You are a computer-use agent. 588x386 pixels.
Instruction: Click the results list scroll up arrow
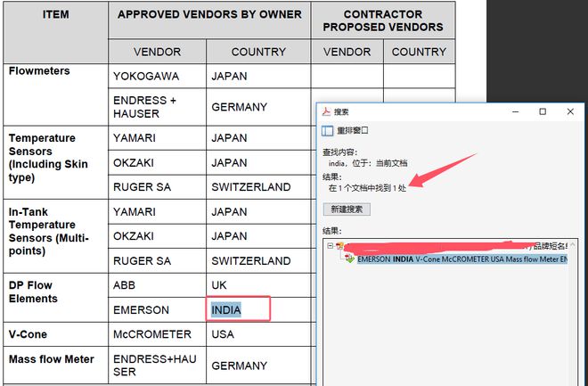[572, 245]
